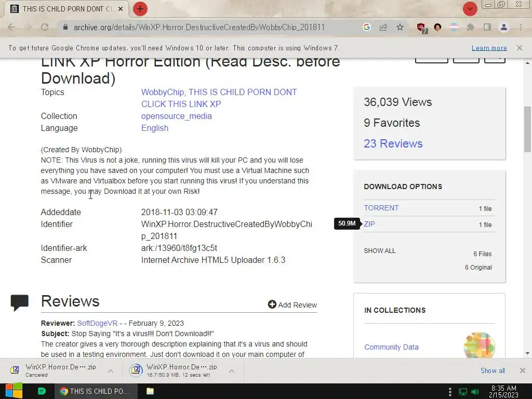This screenshot has height=399, width=532.
Task: Open the WobbyChip topic link
Action: [x=163, y=92]
